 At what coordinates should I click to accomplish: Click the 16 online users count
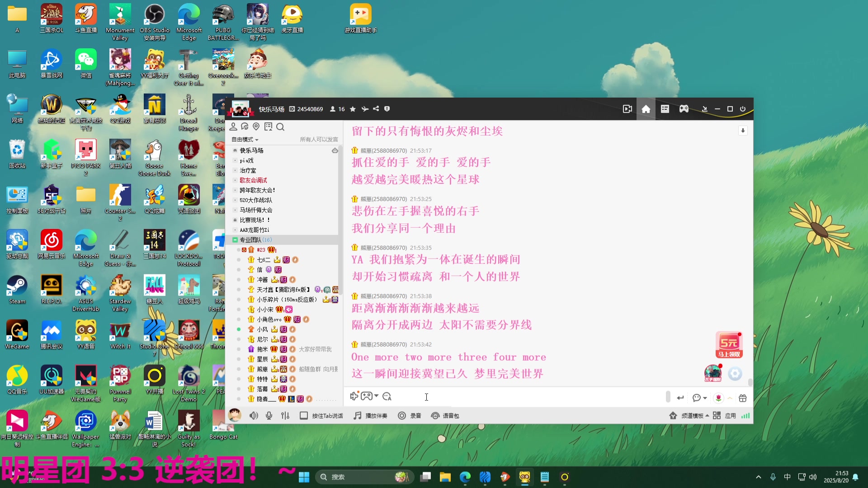pos(337,109)
